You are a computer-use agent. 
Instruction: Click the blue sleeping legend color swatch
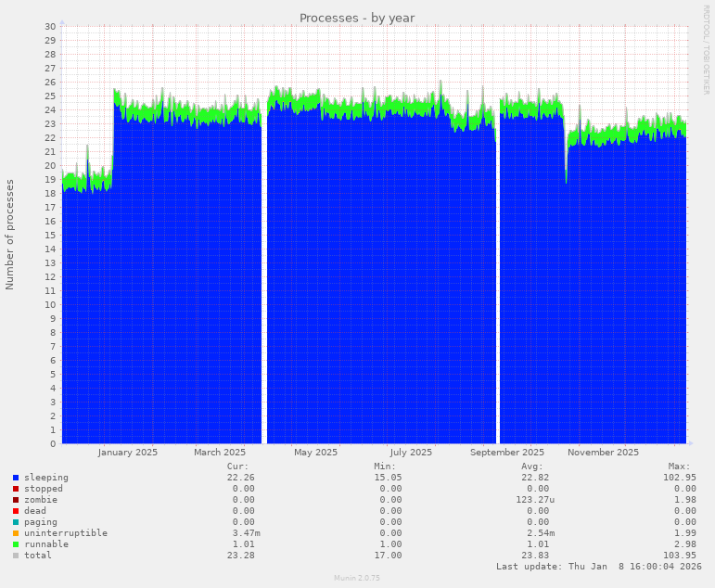pyautogui.click(x=16, y=478)
